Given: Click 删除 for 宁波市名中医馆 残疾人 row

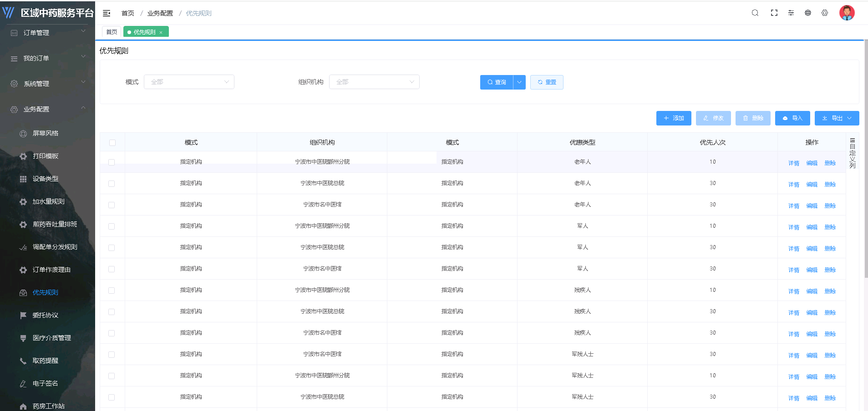Looking at the screenshot, I should 830,334.
